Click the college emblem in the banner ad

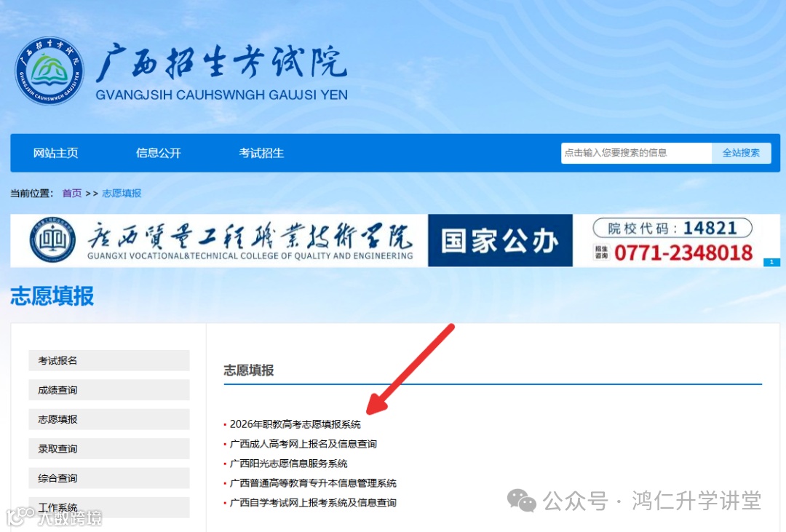(52, 240)
